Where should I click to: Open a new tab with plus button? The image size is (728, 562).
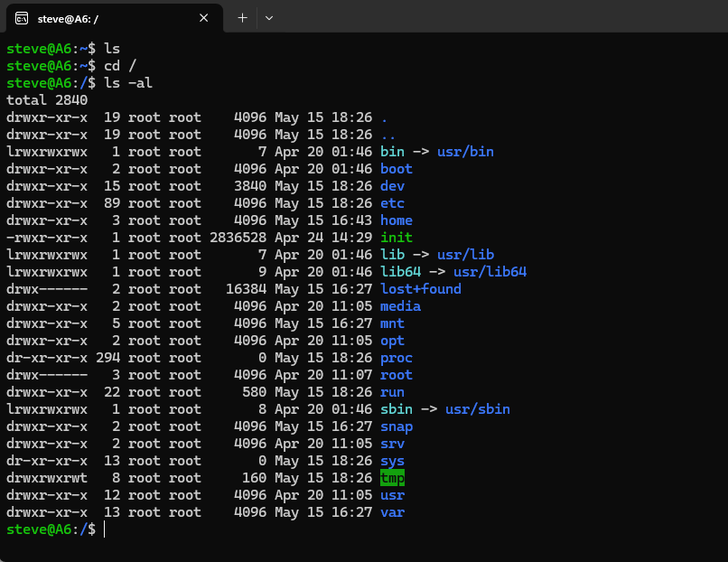[242, 18]
